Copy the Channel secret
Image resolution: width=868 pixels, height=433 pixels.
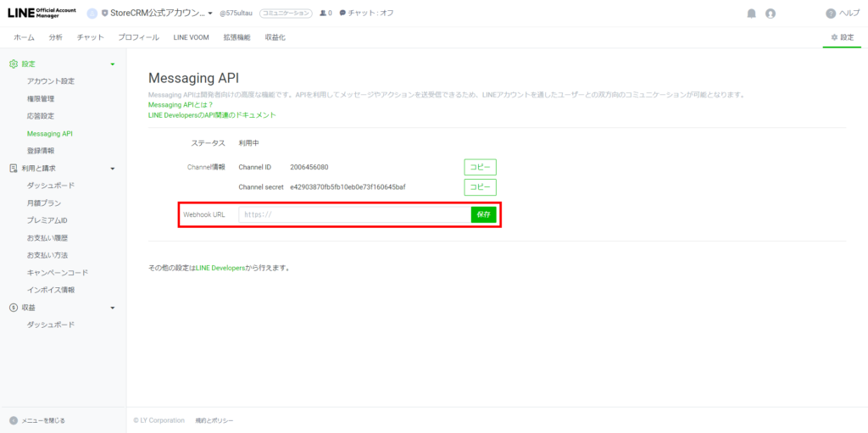pos(480,188)
